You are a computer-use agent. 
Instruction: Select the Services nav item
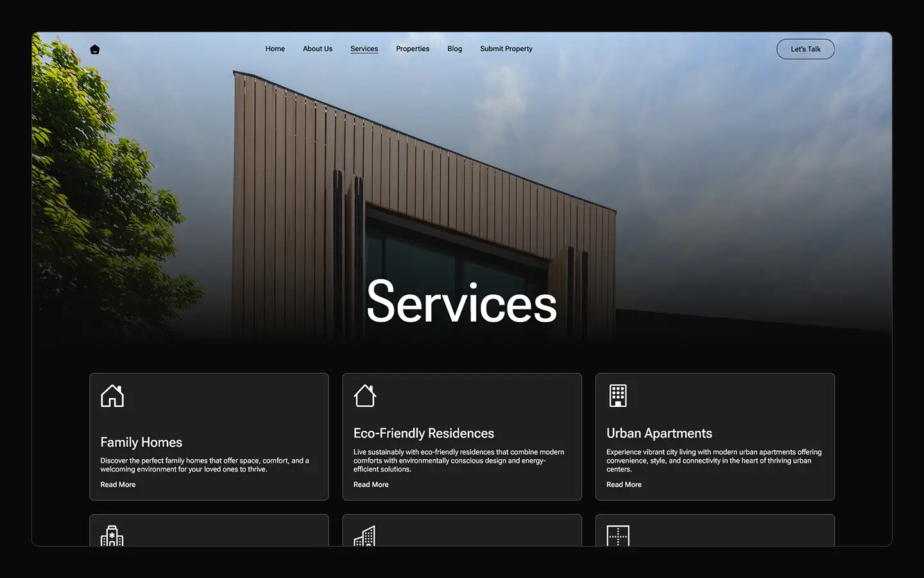coord(364,49)
